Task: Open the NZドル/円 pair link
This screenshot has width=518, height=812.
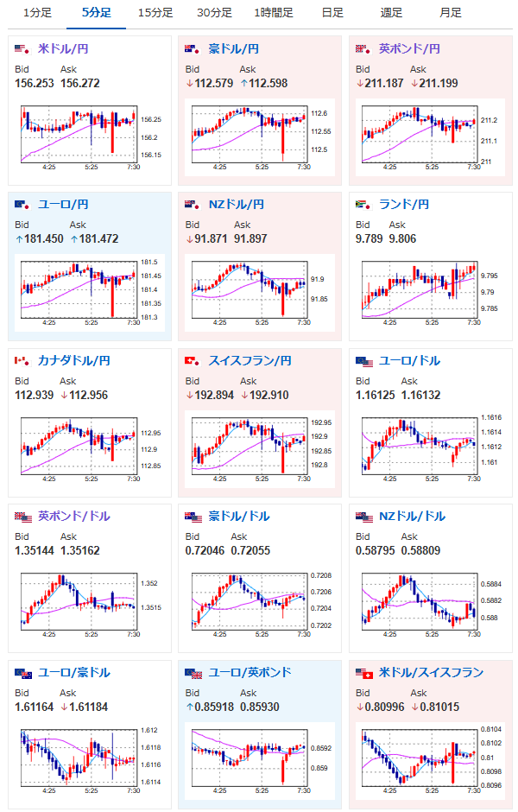Action: coord(236,205)
